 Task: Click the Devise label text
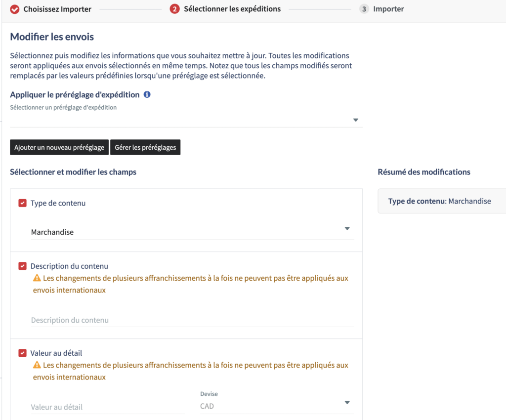coord(209,394)
